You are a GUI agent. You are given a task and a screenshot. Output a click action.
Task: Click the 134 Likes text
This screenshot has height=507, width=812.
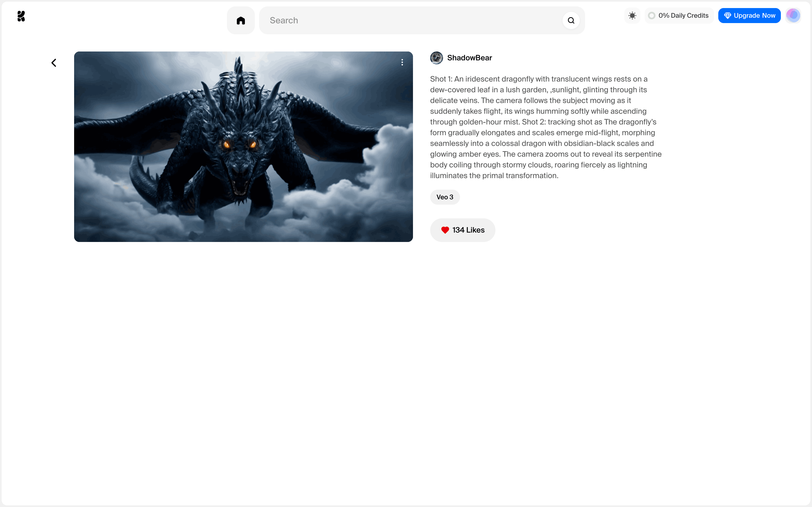(x=468, y=230)
